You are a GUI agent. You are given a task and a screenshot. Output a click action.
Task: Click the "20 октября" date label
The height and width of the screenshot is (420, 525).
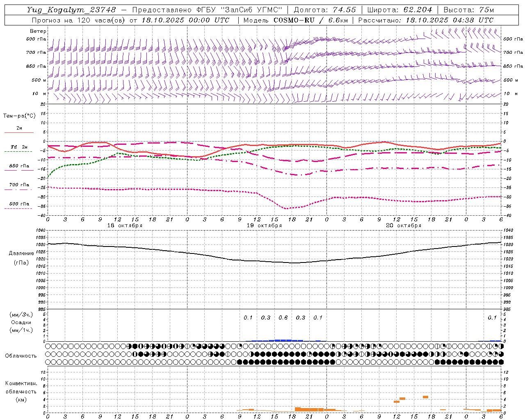[x=404, y=226]
